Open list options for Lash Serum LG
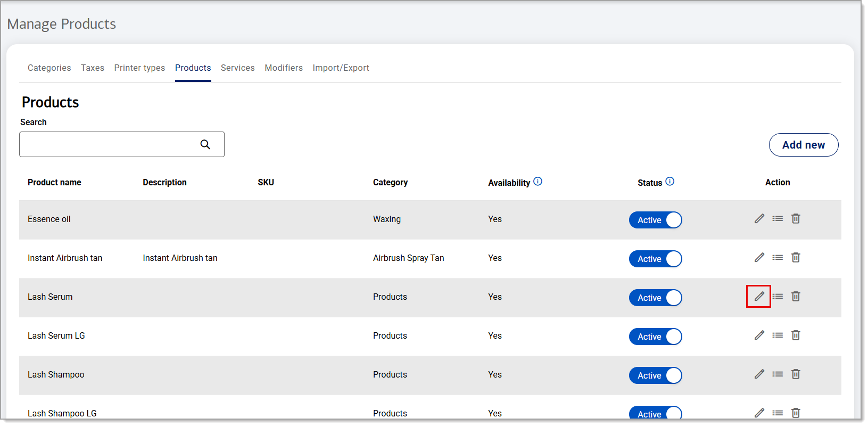Image resolution: width=868 pixels, height=426 pixels. point(778,335)
